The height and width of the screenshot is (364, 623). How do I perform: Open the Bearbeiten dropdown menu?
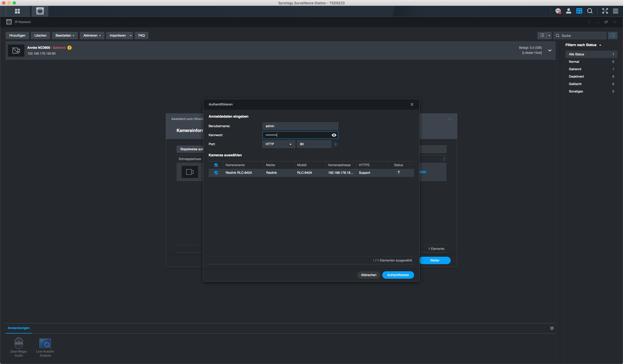click(x=65, y=35)
